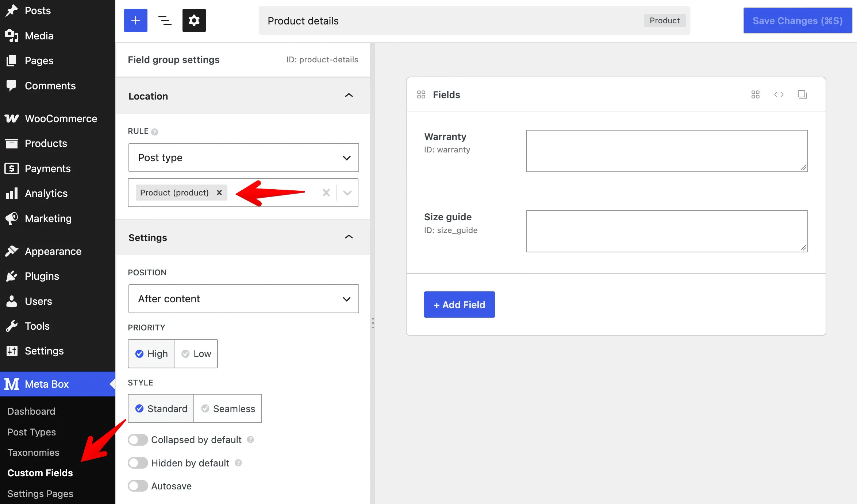
Task: Click the help icon next to RULE
Action: pyautogui.click(x=154, y=132)
